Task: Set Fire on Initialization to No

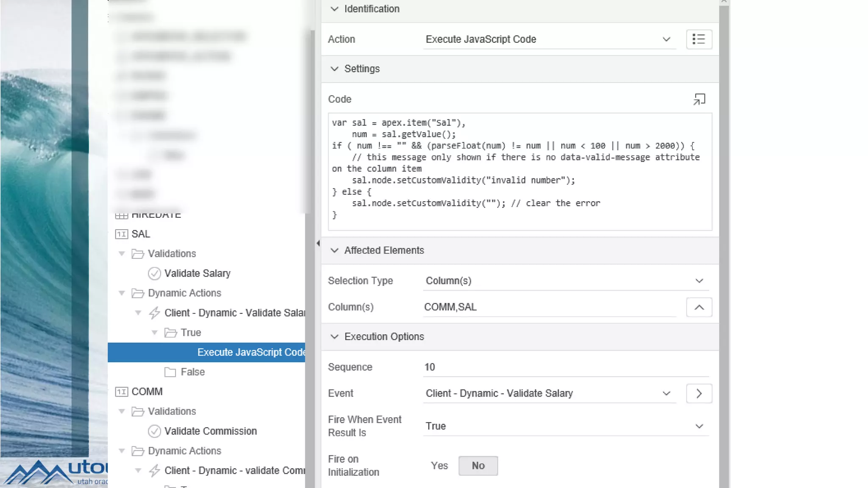Action: coord(478,466)
